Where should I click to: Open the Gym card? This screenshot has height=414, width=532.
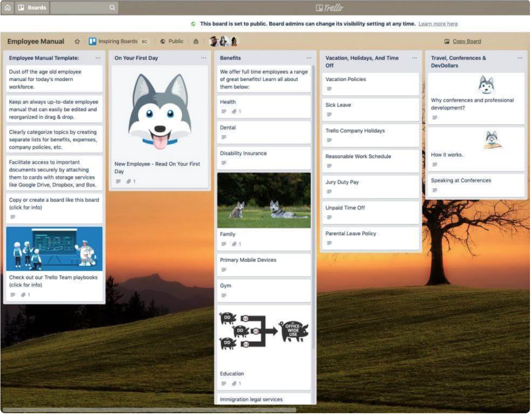264,290
